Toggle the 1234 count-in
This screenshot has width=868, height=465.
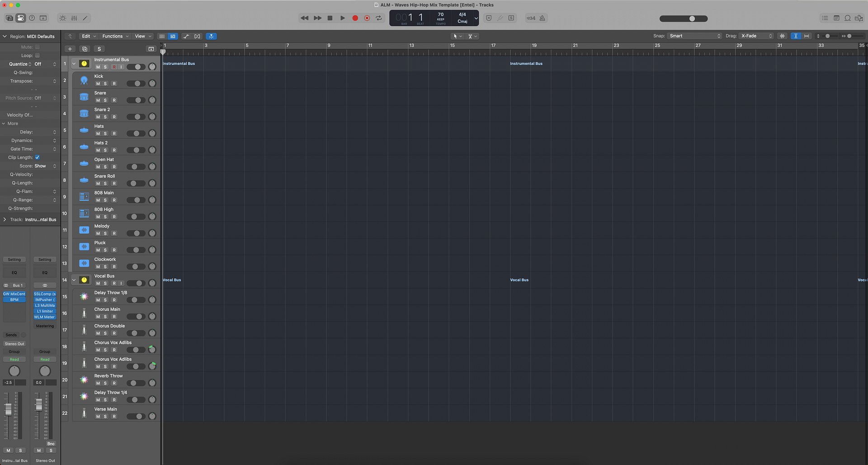[531, 18]
